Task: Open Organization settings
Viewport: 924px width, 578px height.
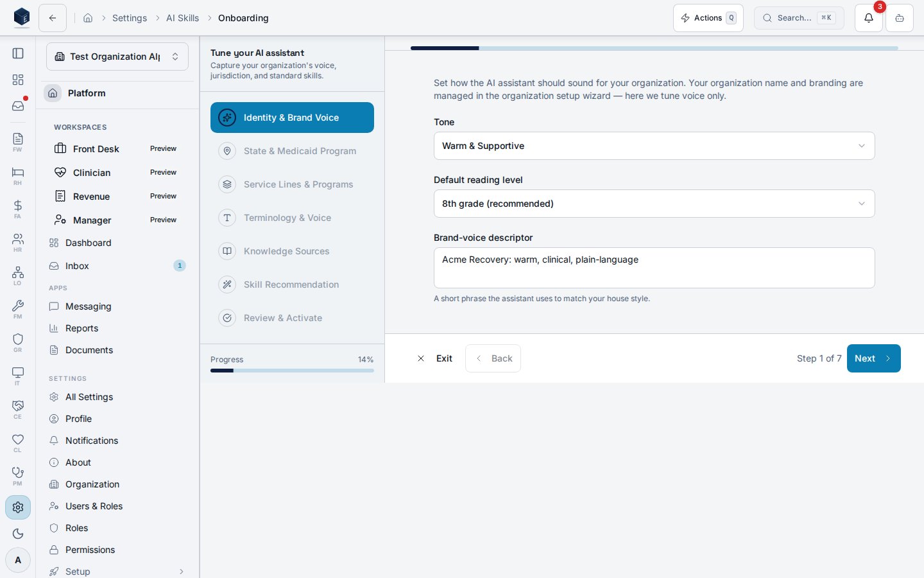Action: tap(117, 484)
